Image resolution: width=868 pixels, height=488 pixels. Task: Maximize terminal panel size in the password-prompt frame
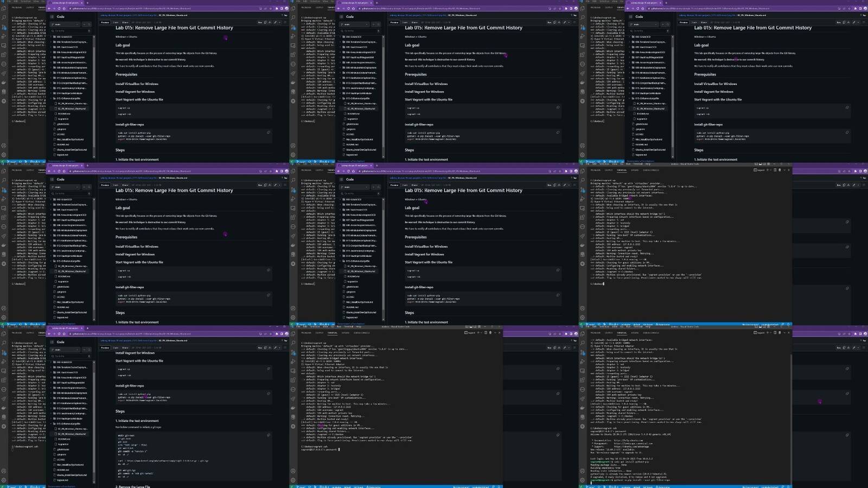point(495,333)
